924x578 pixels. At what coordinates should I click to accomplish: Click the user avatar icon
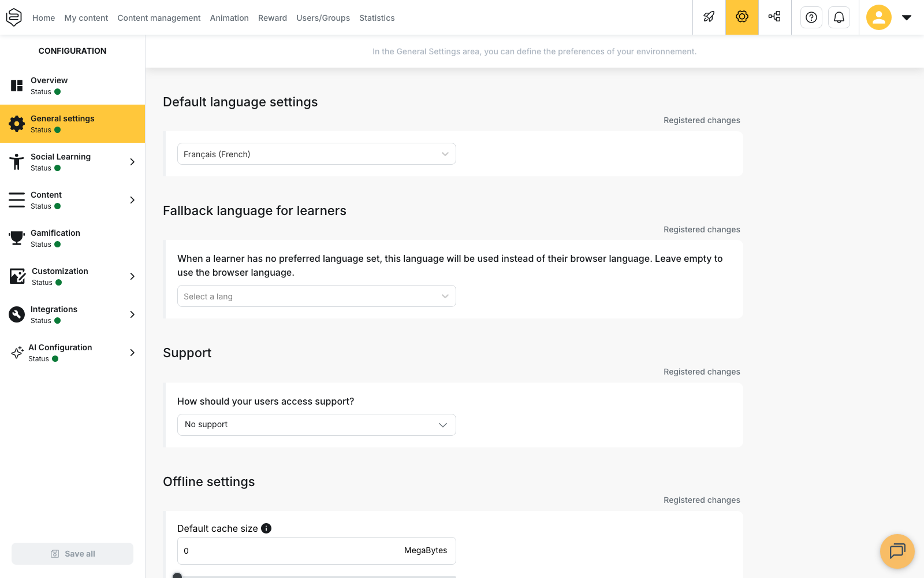point(879,17)
